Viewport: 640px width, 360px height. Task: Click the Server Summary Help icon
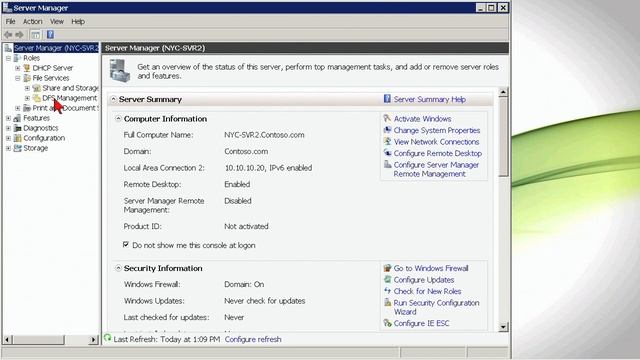click(x=387, y=99)
